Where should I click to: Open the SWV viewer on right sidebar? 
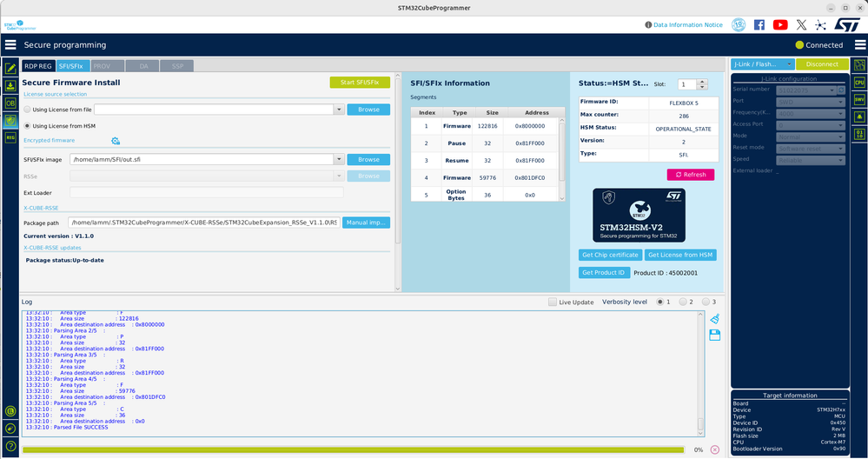859,100
